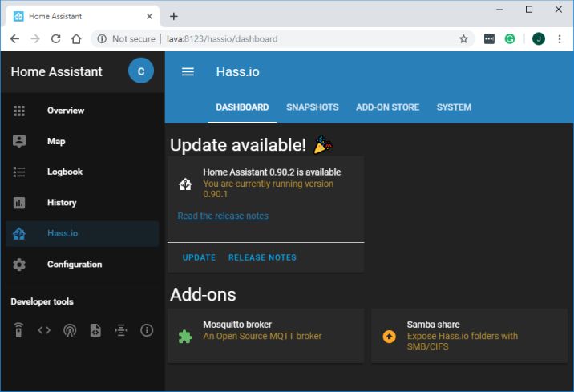View site info Not secure icon
Image resolution: width=574 pixels, height=392 pixels.
pyautogui.click(x=102, y=38)
